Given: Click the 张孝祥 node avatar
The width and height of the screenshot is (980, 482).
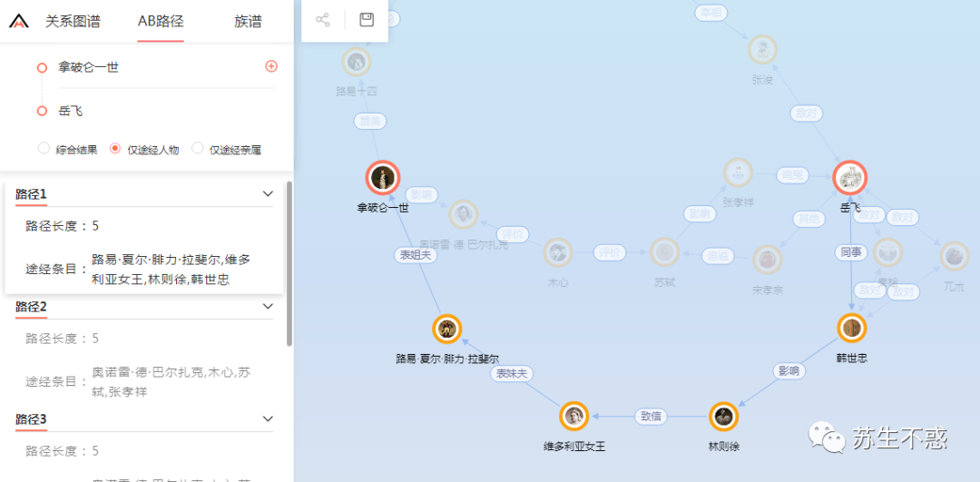Looking at the screenshot, I should click(739, 173).
